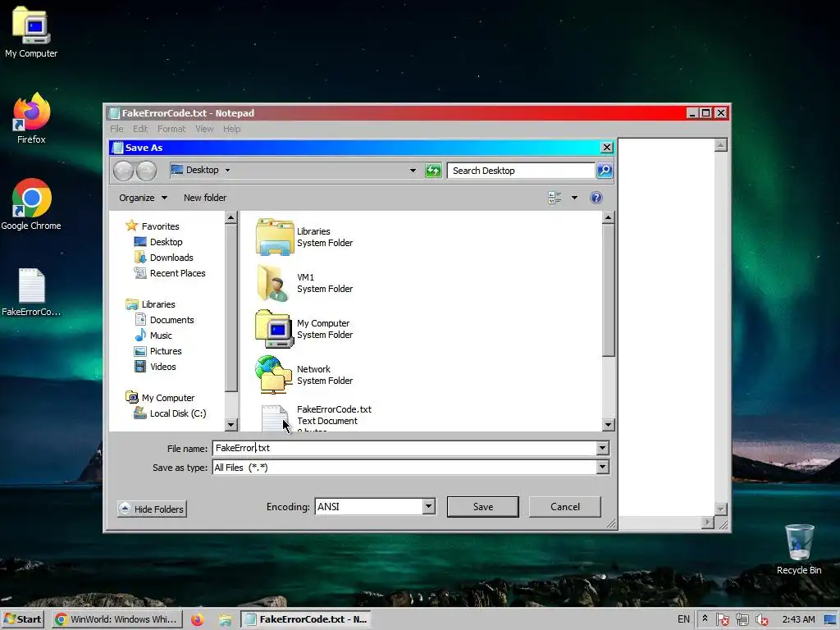
Task: Click show desktop icon beside the clock
Action: coord(831,619)
